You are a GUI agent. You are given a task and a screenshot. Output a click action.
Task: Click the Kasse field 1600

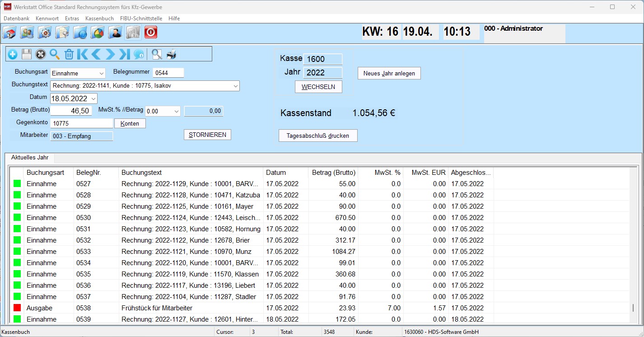click(323, 59)
